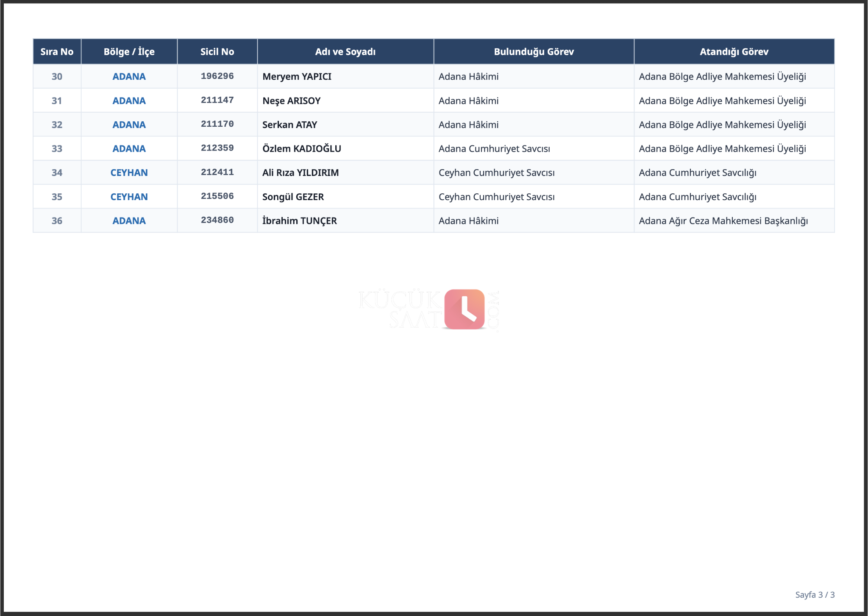Click "Adana Bölge Adliye Mahkemesi Üyeliği" in row 30
868x616 pixels.
pos(722,77)
